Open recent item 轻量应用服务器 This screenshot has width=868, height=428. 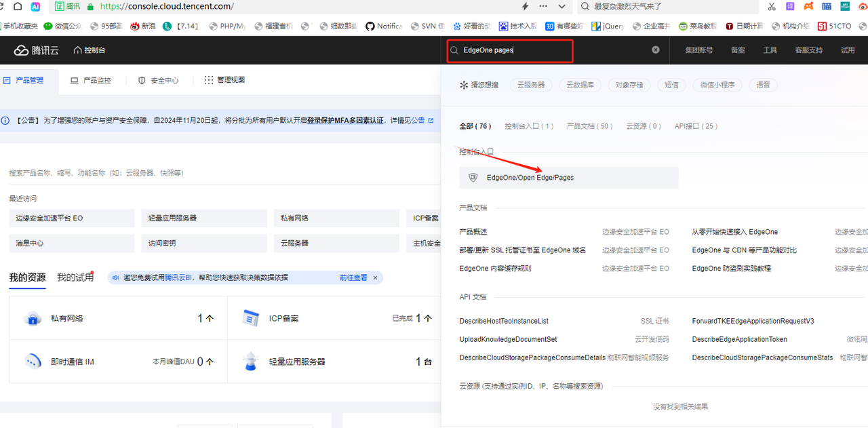tap(204, 218)
